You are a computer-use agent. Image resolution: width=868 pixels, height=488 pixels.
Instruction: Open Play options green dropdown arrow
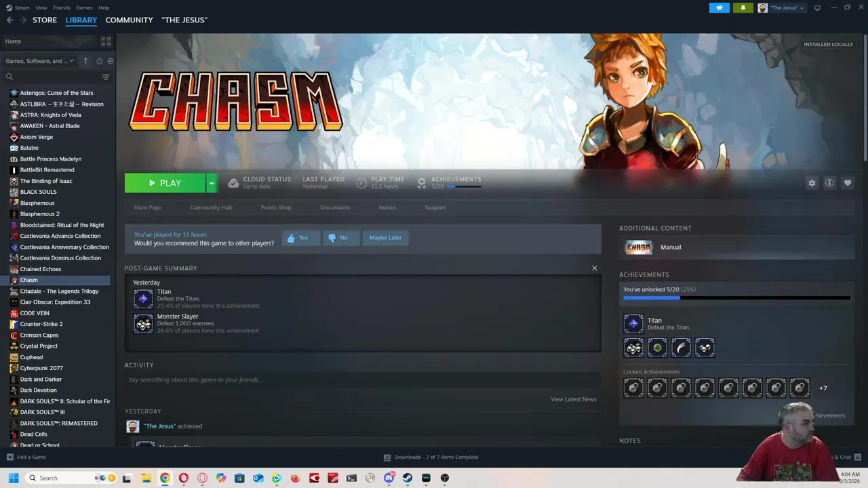click(212, 183)
